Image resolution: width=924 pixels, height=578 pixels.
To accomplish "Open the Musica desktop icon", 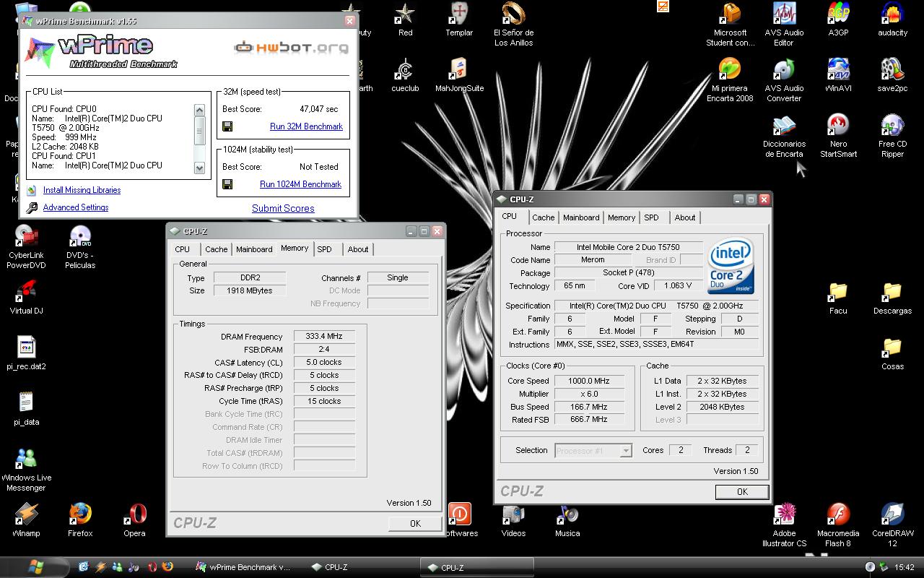I will 567,520.
